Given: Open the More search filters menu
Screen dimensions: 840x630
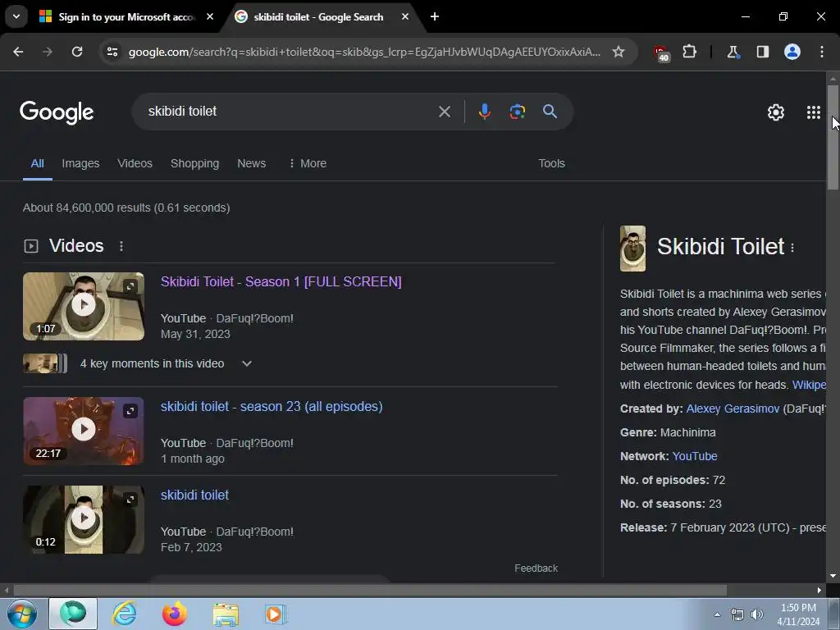Looking at the screenshot, I should (308, 163).
